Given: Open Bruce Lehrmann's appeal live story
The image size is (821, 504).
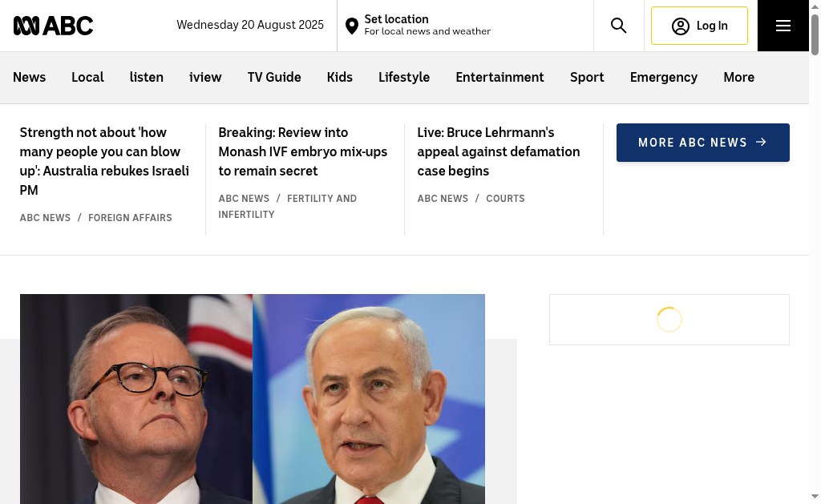Looking at the screenshot, I should coord(499,151).
